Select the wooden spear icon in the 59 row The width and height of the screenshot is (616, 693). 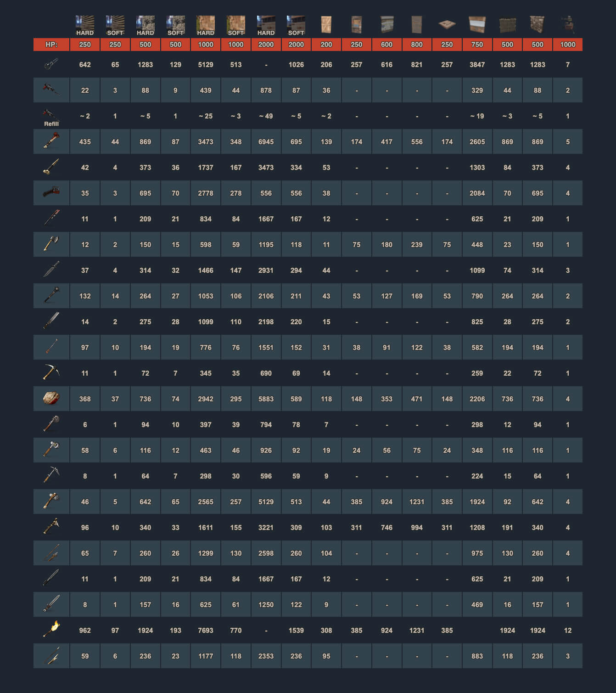click(x=51, y=655)
